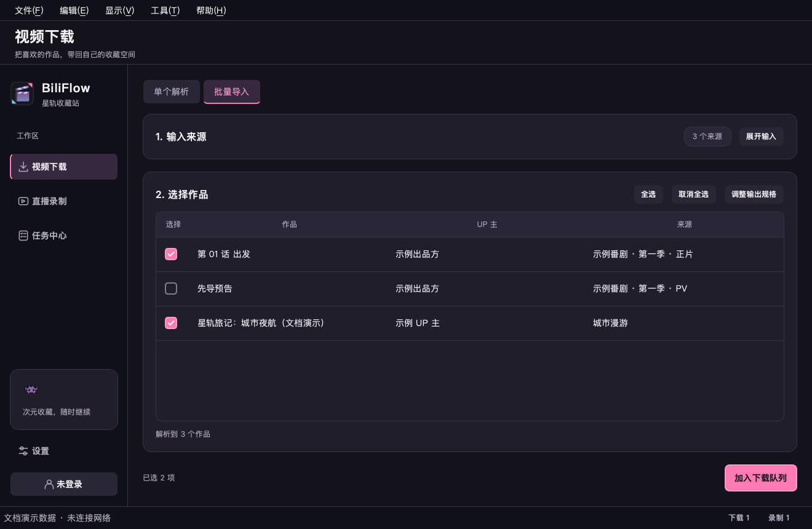Screen dimensions: 812x529
Task: Expand the source input with 展开输入
Action: coord(761,137)
